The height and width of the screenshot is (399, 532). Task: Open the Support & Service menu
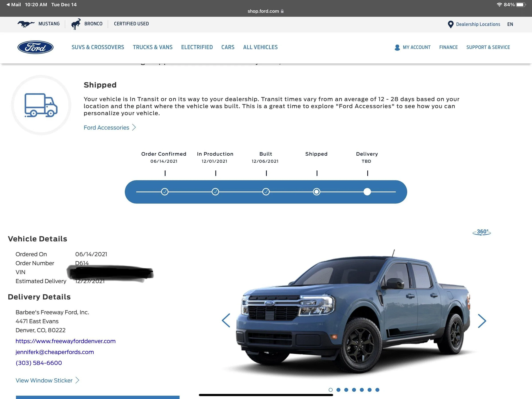pos(488,47)
